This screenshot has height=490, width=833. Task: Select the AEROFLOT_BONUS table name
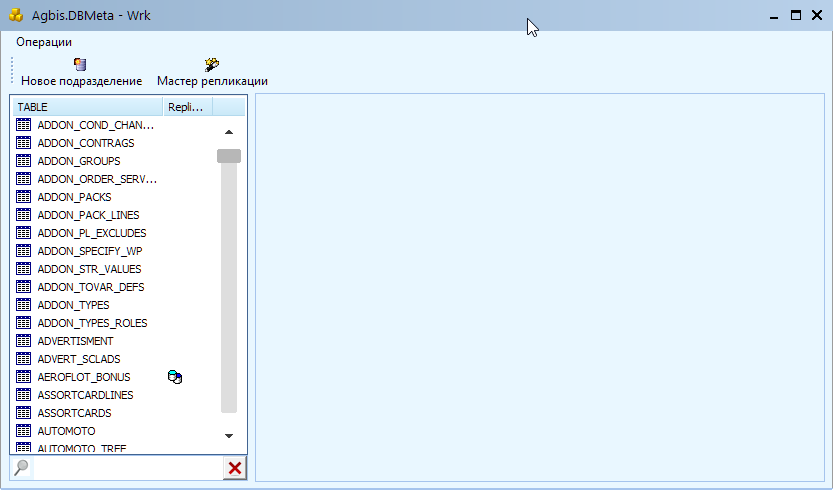pos(84,377)
